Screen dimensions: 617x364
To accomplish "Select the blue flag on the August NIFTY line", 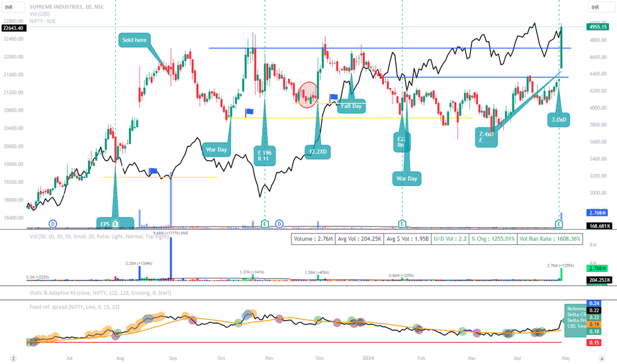I will point(154,171).
